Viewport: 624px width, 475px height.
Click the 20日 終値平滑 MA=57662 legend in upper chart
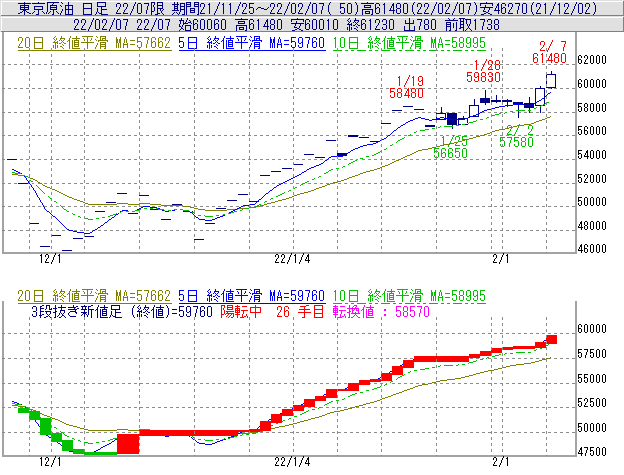tap(94, 43)
